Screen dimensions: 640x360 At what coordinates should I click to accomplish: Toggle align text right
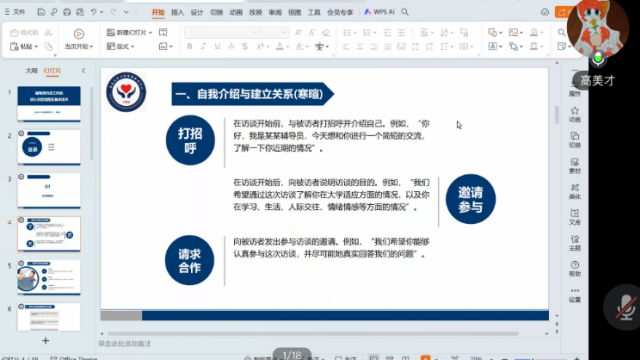[x=373, y=47]
